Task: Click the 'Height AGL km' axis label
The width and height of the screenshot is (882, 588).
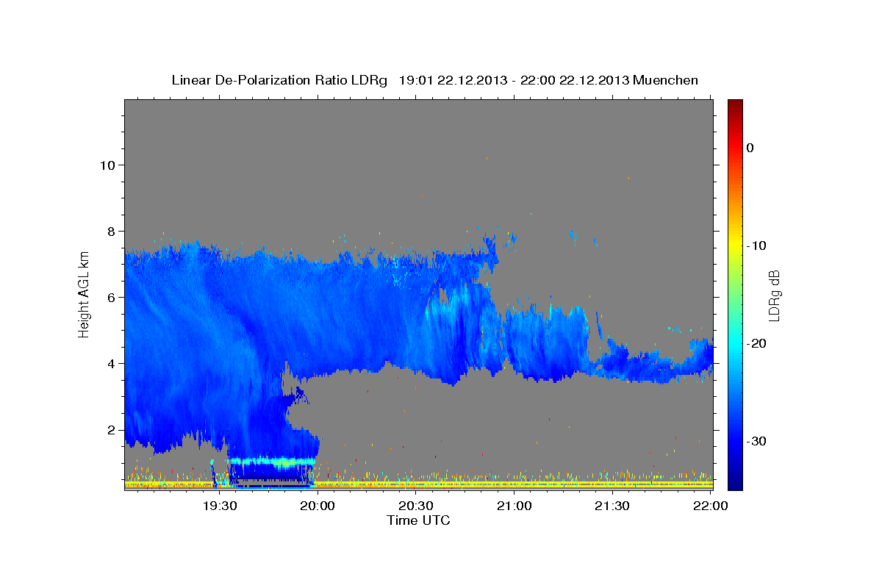Action: pyautogui.click(x=84, y=293)
